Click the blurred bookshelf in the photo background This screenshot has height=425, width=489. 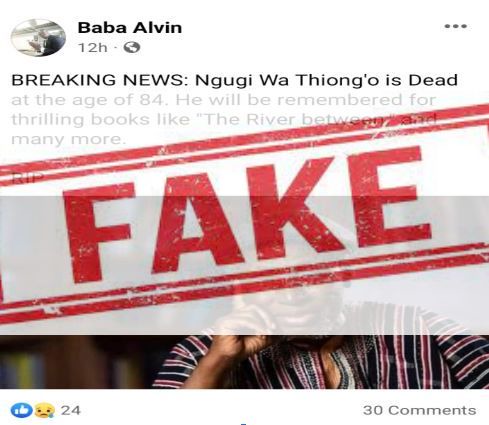[x=77, y=362]
